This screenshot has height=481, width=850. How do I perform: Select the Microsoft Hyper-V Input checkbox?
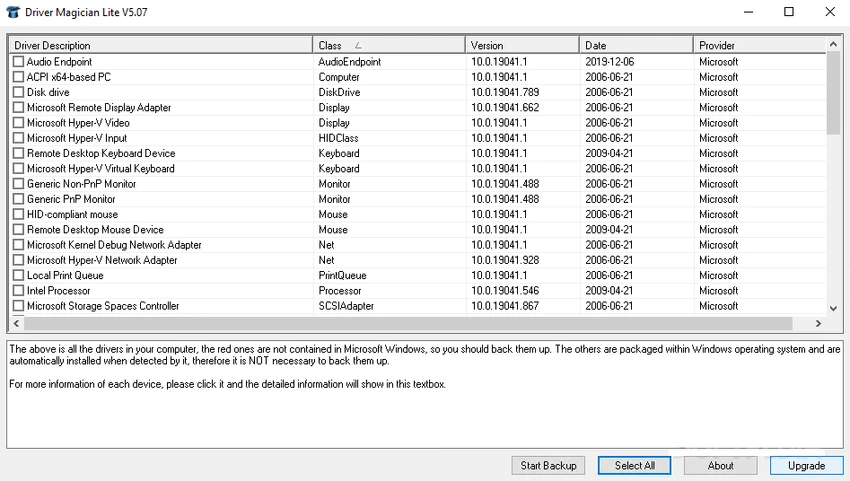18,138
